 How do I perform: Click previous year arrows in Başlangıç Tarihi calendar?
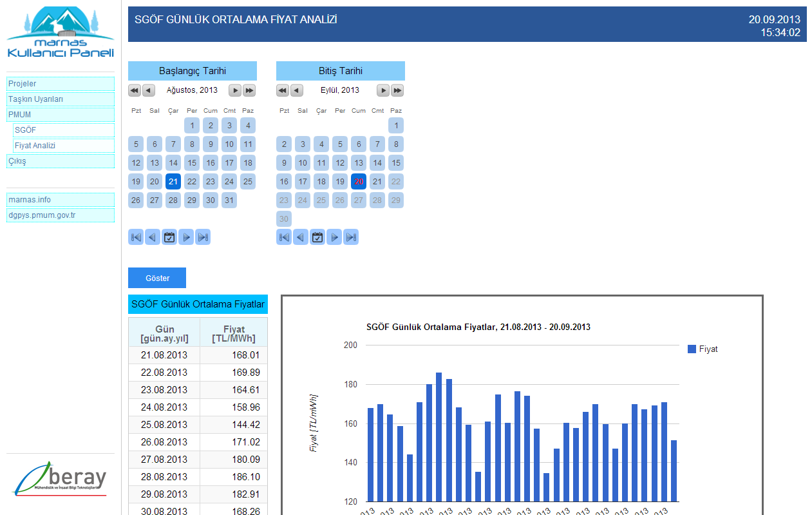[x=135, y=90]
